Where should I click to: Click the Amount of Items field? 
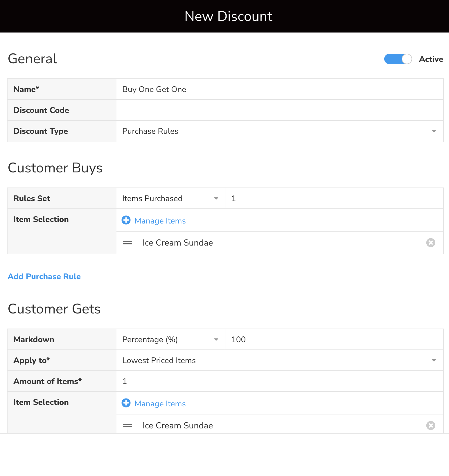(x=279, y=381)
